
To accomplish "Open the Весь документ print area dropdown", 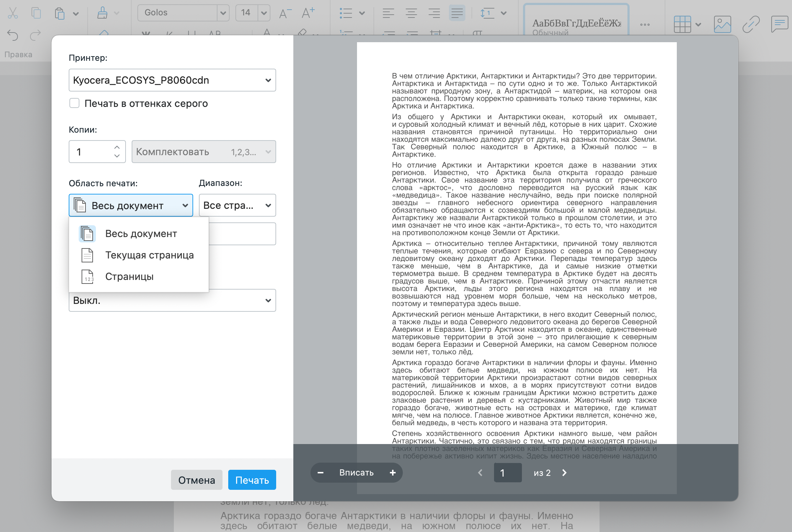I will 131,205.
